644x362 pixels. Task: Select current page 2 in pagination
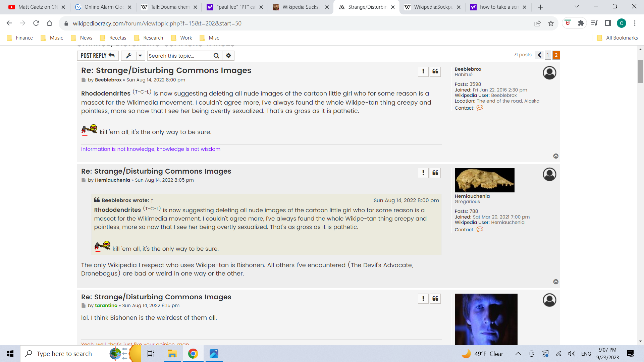(556, 55)
